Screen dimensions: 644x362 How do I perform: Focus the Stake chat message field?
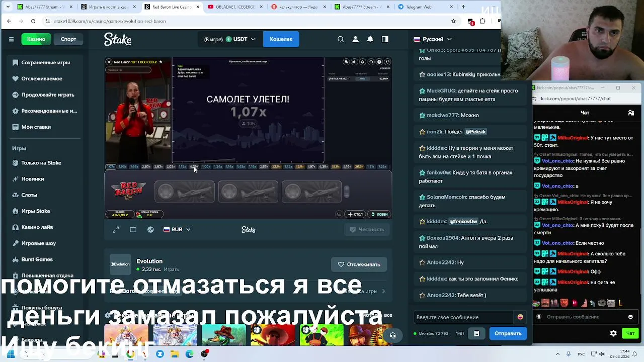click(463, 317)
